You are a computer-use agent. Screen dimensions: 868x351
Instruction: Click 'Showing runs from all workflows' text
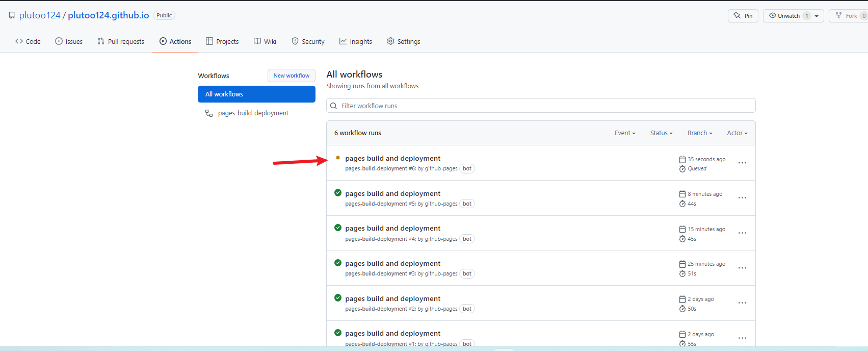(x=373, y=86)
